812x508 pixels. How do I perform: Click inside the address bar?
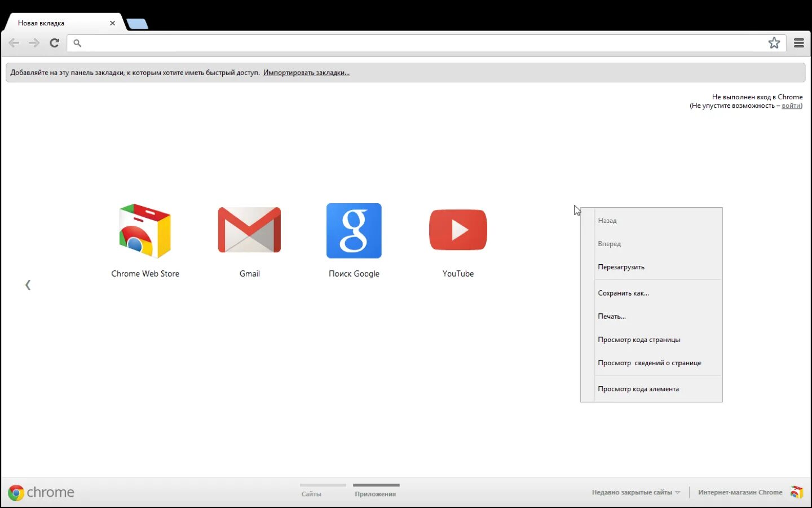pos(395,43)
